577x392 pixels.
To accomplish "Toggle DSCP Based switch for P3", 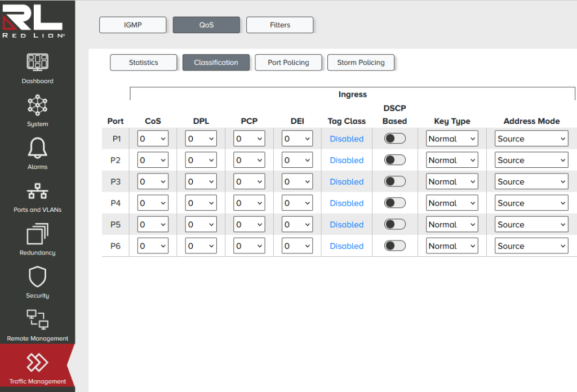I will coord(394,181).
